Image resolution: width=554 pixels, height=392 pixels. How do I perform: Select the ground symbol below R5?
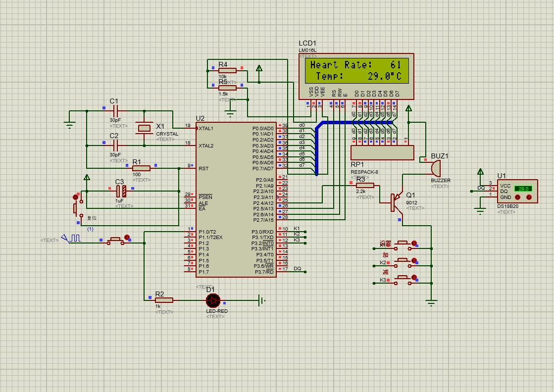[230, 114]
